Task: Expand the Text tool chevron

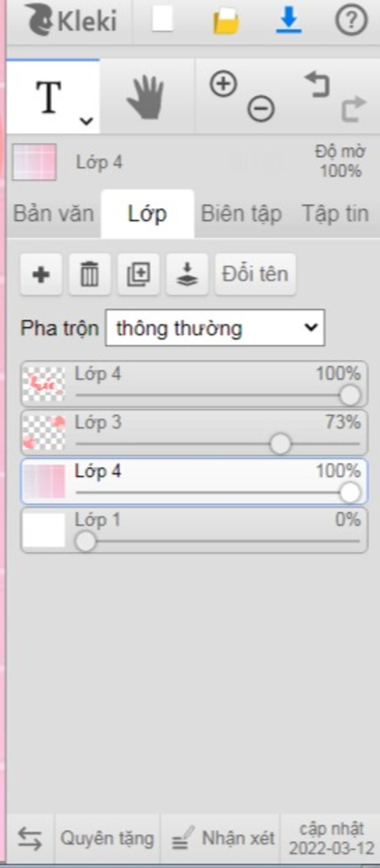Action: coord(86,121)
